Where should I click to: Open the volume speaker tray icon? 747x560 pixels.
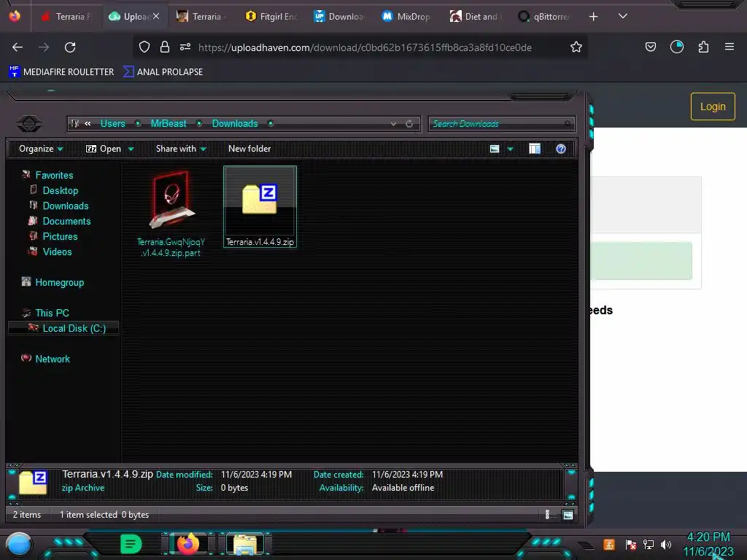tap(665, 544)
